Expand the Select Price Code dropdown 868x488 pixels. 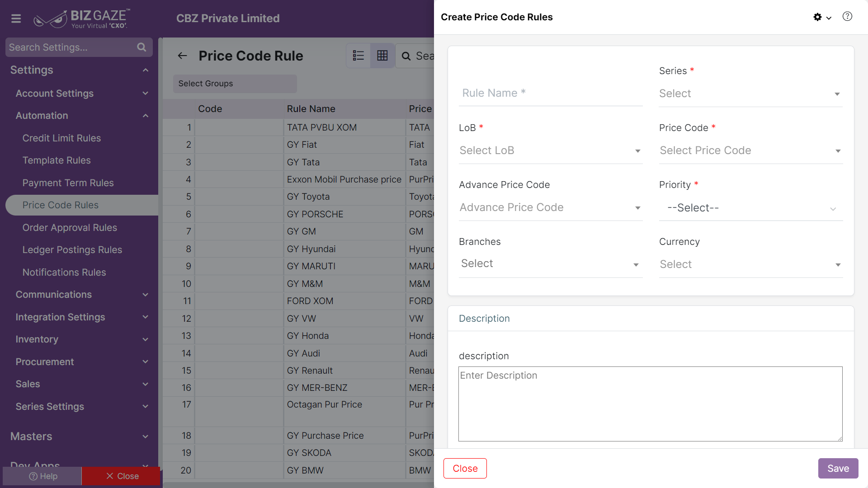click(750, 150)
